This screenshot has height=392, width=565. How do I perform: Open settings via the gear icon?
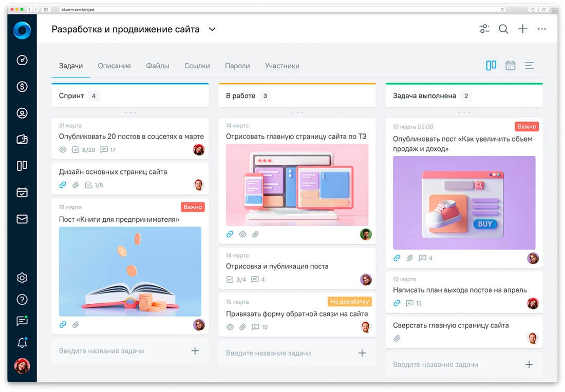tap(22, 278)
